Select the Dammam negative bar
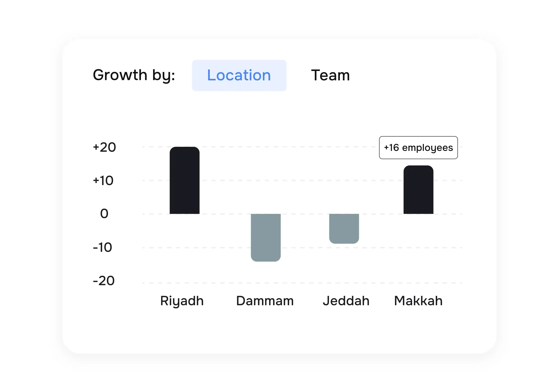Viewport: 558px width, 392px height. [265, 237]
